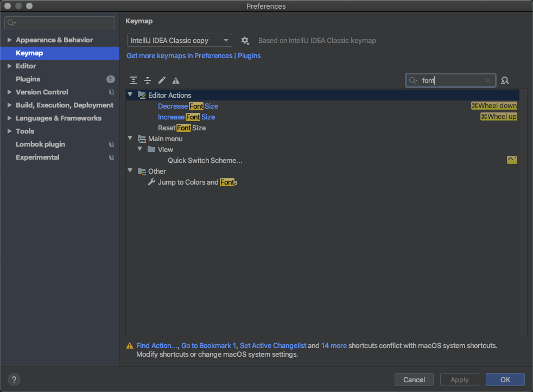Click the Set Active Changelist link
Image resolution: width=533 pixels, height=392 pixels.
point(273,346)
